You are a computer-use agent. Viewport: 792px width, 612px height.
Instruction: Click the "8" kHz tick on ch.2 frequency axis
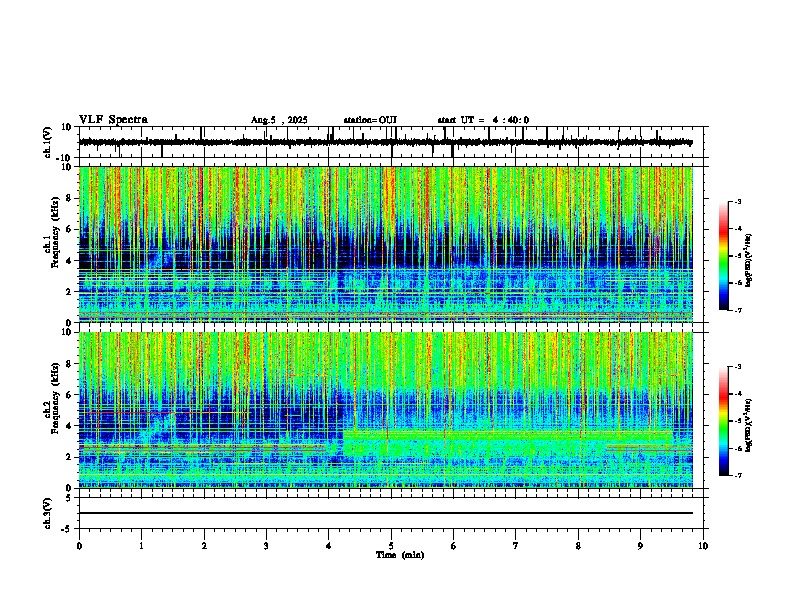click(69, 364)
